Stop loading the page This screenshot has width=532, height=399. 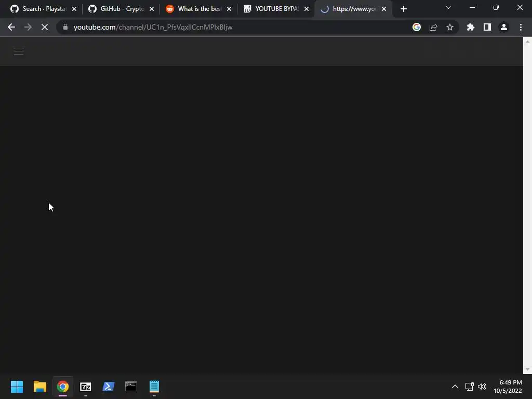(x=45, y=27)
